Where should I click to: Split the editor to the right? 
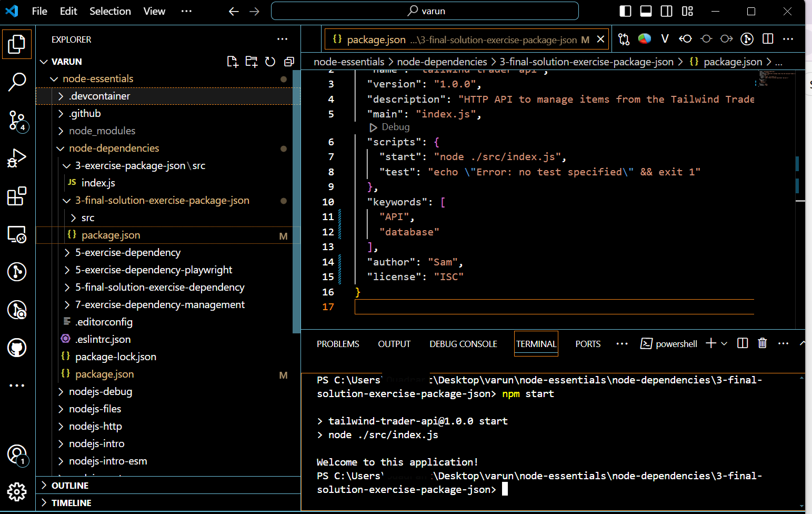[768, 38]
